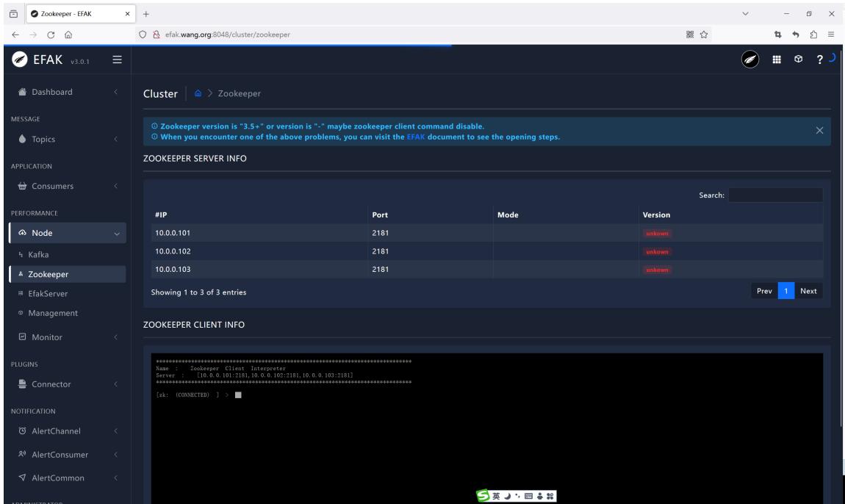Image resolution: width=845 pixels, height=504 pixels.
Task: Click the screenshot crop icon in browser toolbar
Action: click(x=777, y=35)
